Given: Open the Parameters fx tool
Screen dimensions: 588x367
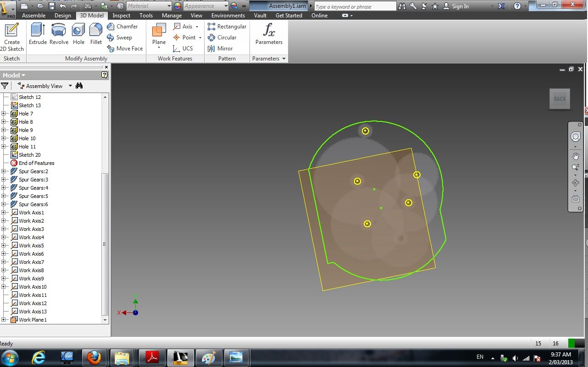Looking at the screenshot, I should pyautogui.click(x=269, y=34).
